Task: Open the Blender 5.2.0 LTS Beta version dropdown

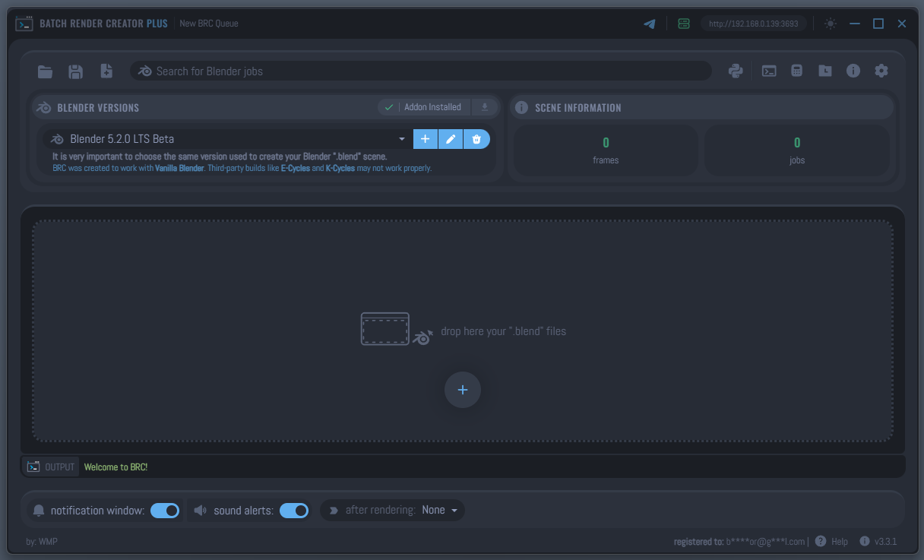Action: tap(228, 139)
